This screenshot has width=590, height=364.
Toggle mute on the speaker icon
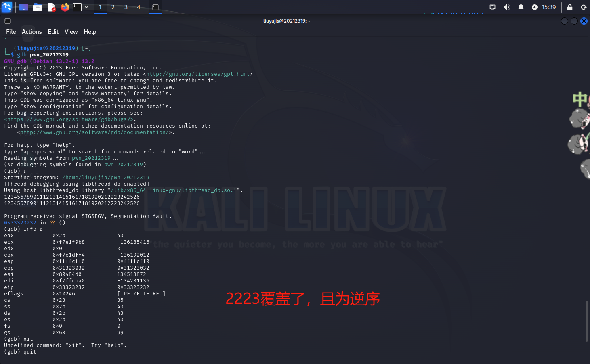pos(506,7)
